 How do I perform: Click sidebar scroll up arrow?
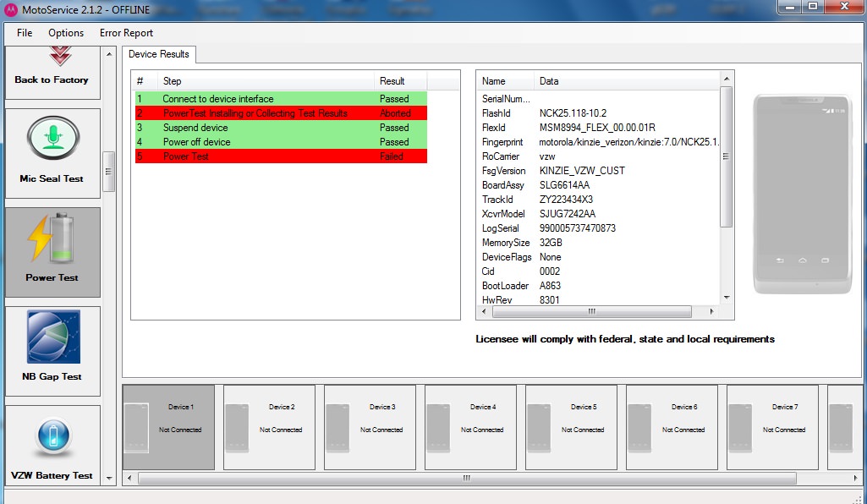(x=109, y=53)
